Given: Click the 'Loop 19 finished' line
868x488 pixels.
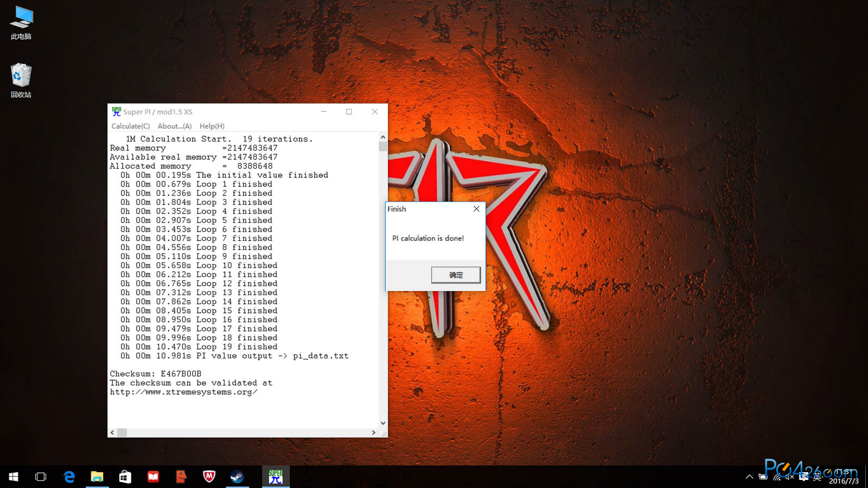Looking at the screenshot, I should point(199,346).
